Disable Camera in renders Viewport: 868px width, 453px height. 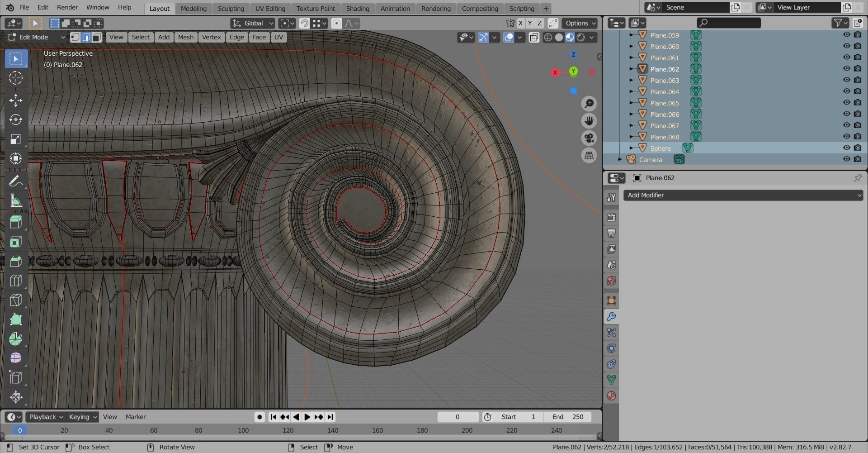click(x=858, y=159)
